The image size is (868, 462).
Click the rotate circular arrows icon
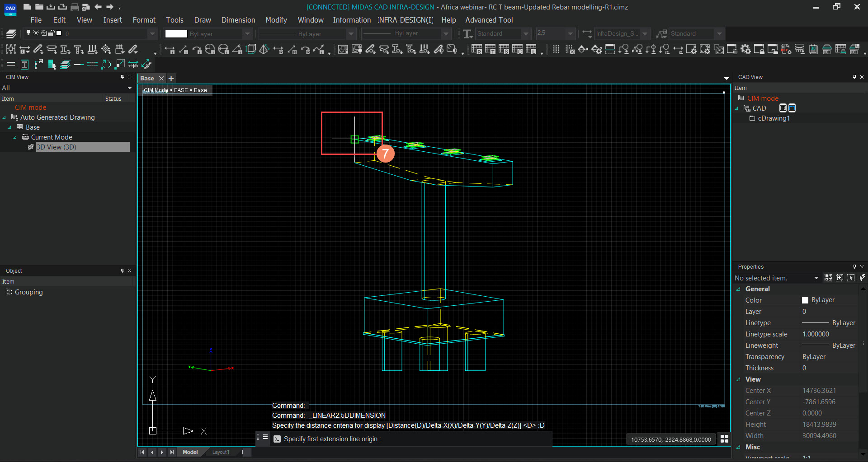pos(106,65)
